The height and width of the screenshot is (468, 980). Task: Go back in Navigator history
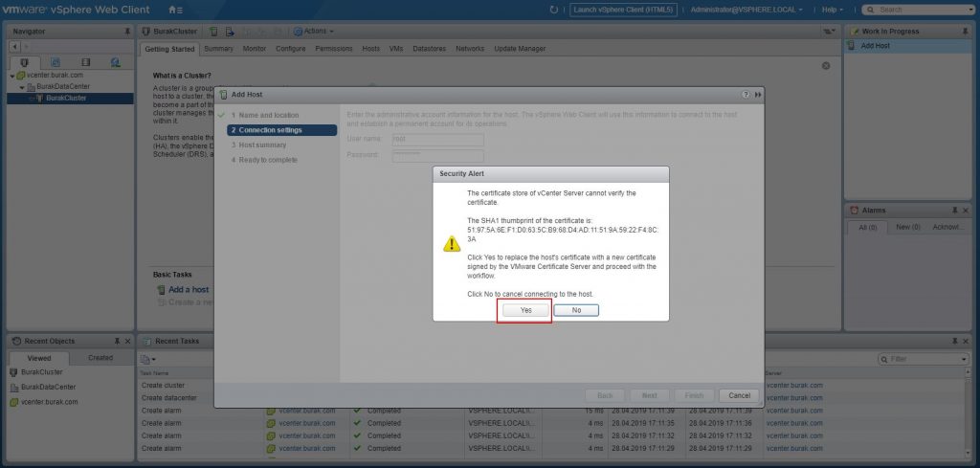(x=15, y=47)
